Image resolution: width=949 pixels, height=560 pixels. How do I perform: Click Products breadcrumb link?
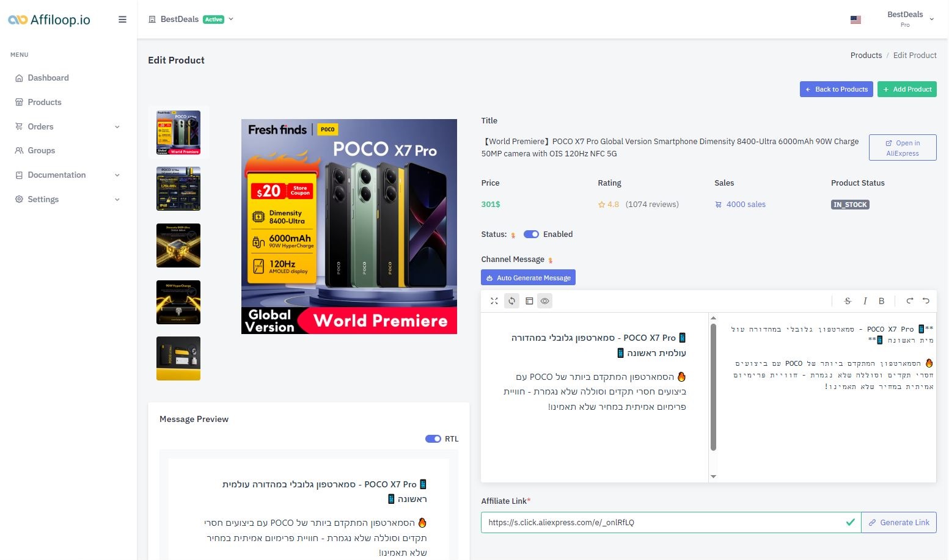(866, 55)
